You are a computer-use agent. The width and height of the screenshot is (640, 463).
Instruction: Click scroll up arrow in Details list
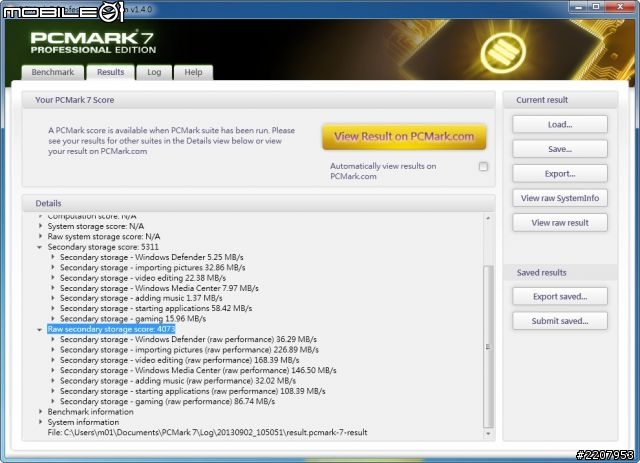pos(488,218)
